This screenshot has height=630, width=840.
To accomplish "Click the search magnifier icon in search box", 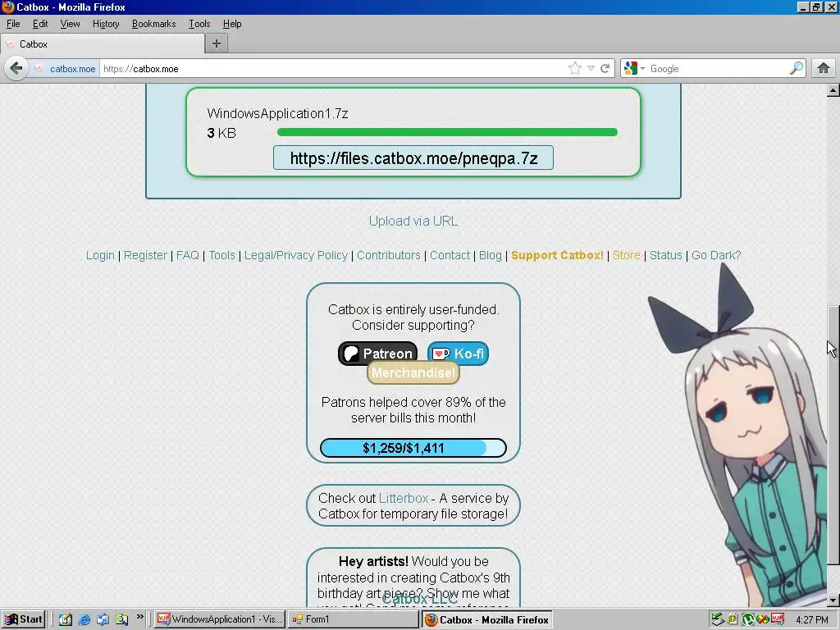I will [796, 68].
